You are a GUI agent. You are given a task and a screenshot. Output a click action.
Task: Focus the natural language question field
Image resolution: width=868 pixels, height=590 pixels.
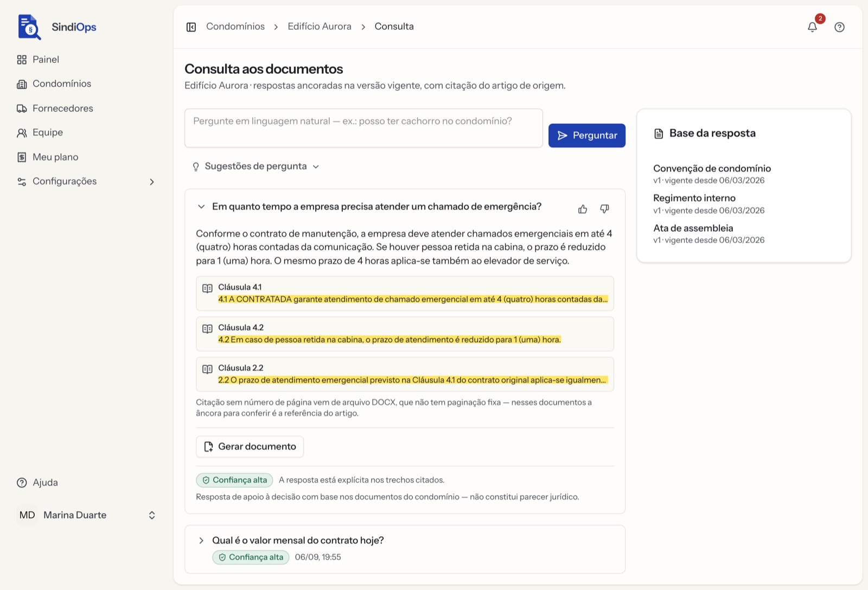363,128
